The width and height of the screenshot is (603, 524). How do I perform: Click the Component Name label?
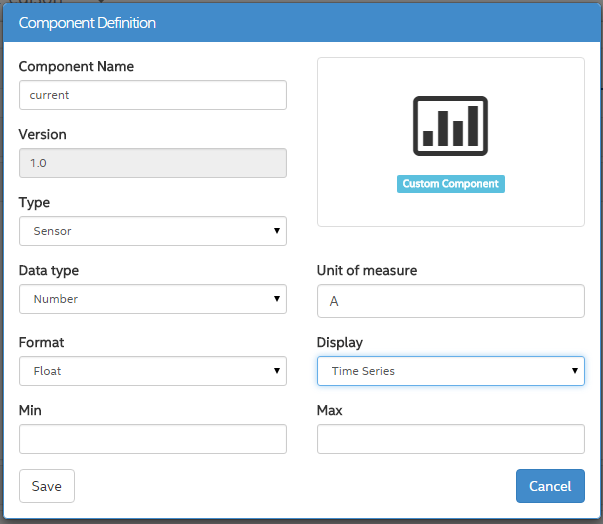coord(76,67)
